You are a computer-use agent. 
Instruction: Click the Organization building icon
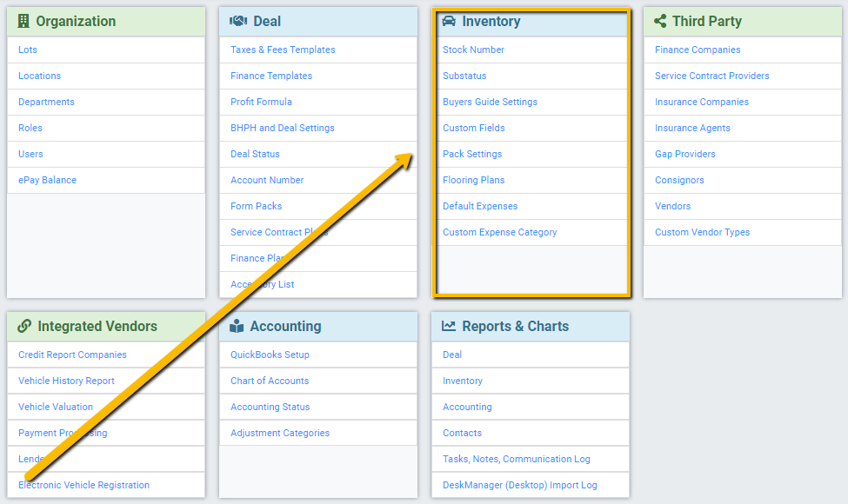click(24, 21)
